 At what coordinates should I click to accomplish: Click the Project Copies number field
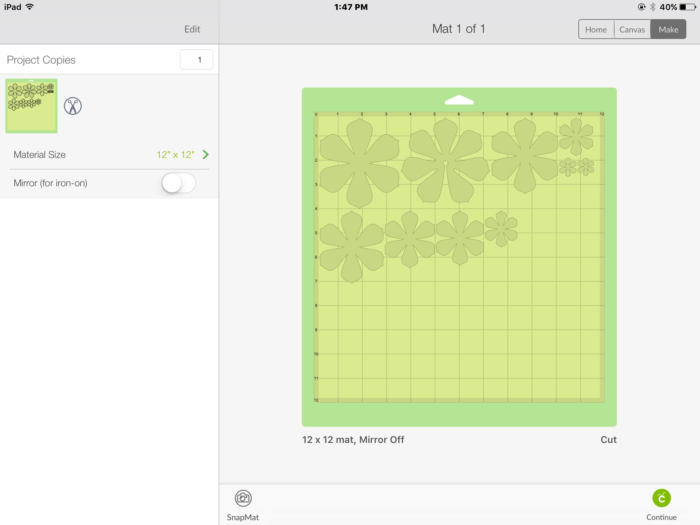(x=196, y=59)
